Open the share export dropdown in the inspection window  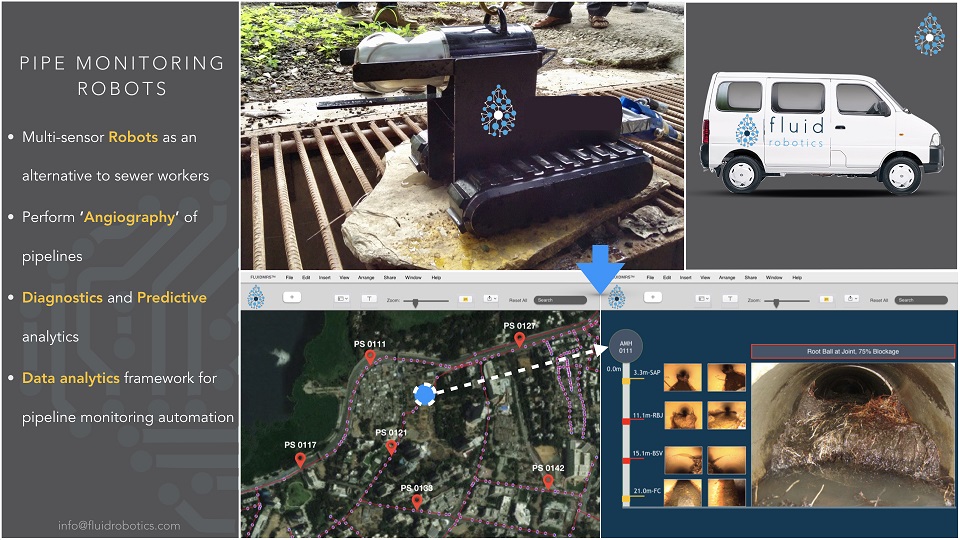point(851,299)
